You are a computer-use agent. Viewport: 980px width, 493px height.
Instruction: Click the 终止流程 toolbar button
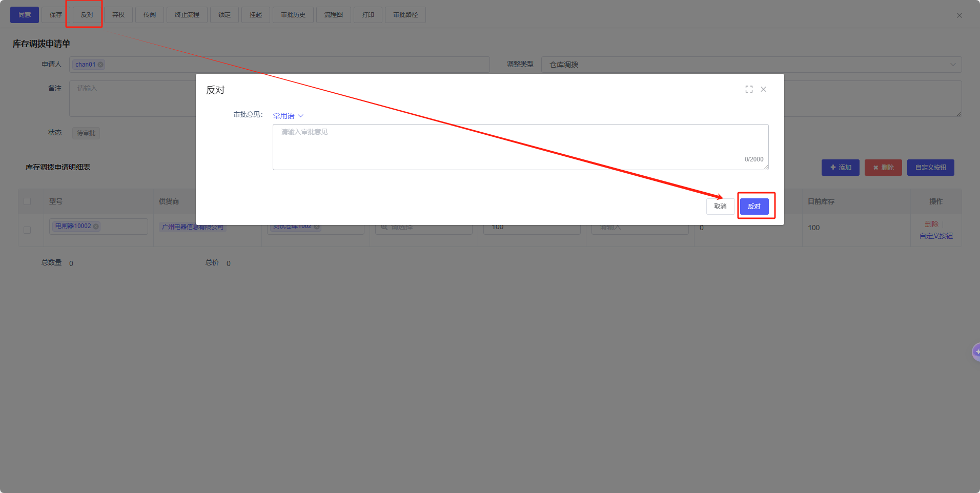coord(187,15)
